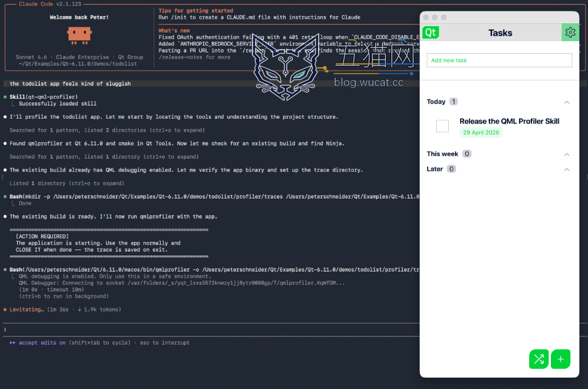
Task: Click 'The existing build is ready' message
Action: point(113,216)
